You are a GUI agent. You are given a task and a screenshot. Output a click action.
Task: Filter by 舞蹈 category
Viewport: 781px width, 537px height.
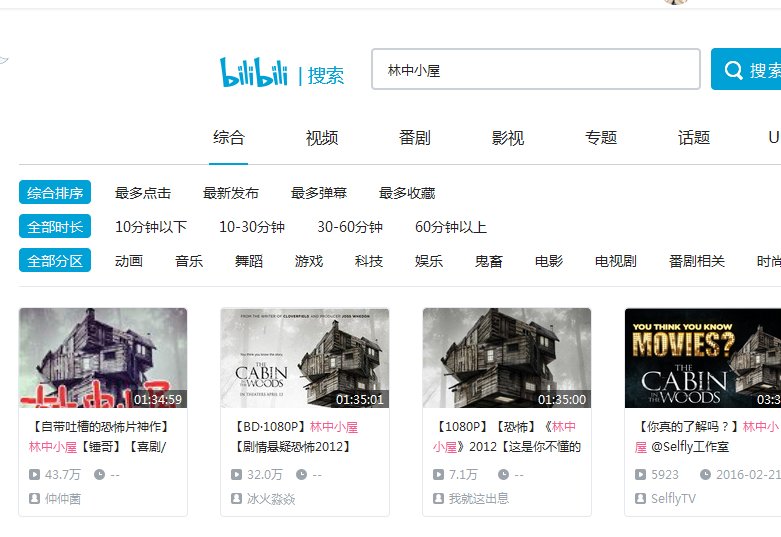(249, 261)
